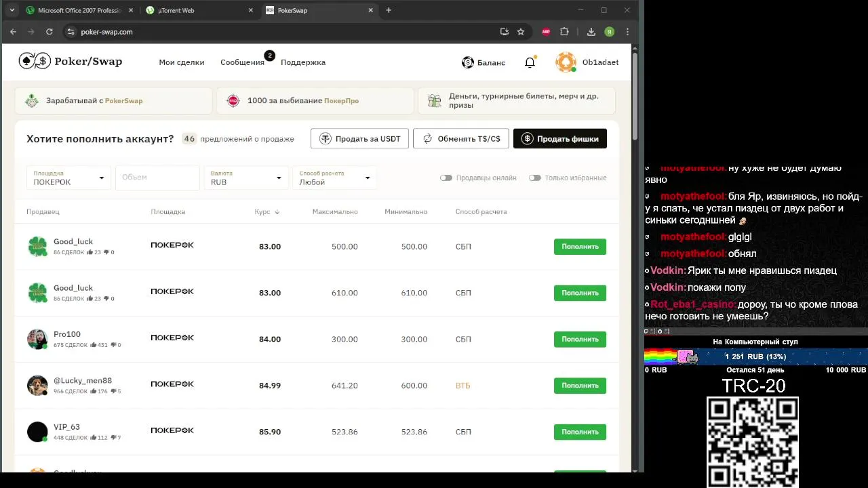868x488 pixels.
Task: Expand the Площадка ПОКЕРОК dropdown
Action: tap(69, 178)
